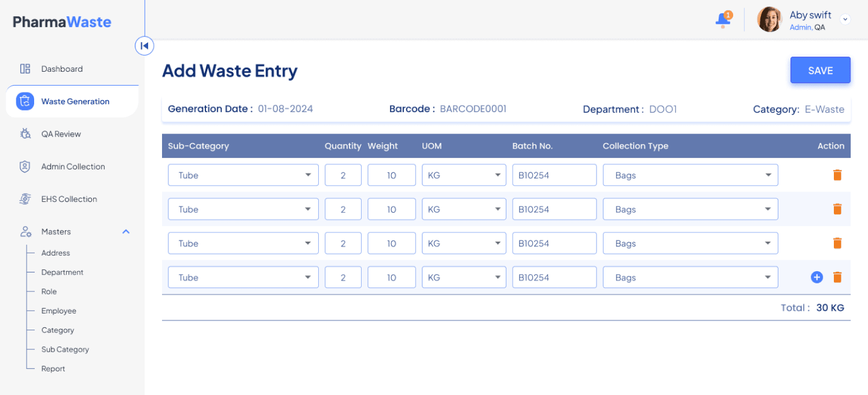Click the Generation Date value 01-08-2024
Viewport: 868px width, 395px height.
285,109
